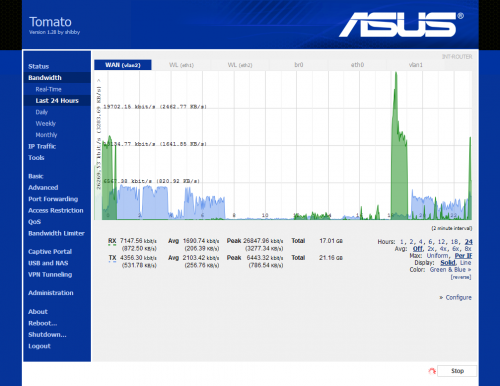Click the red refresh spinner icon
This screenshot has height=386, width=500.
tap(432, 371)
